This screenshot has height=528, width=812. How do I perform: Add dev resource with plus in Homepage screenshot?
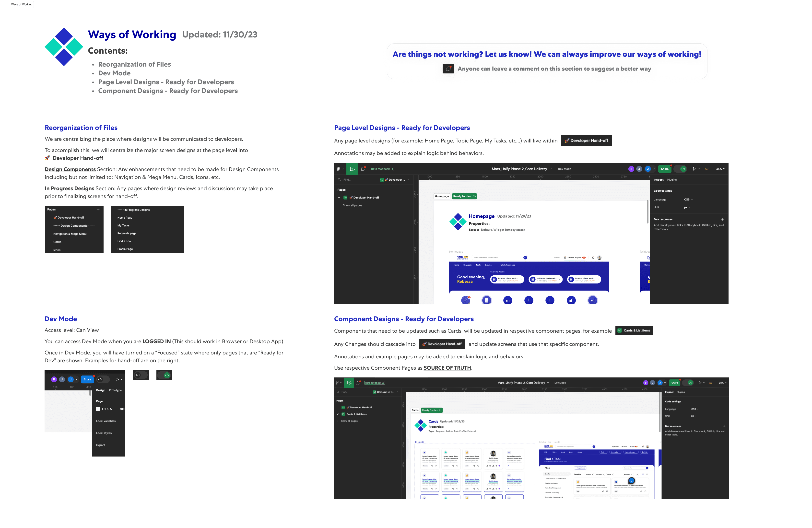coord(722,219)
